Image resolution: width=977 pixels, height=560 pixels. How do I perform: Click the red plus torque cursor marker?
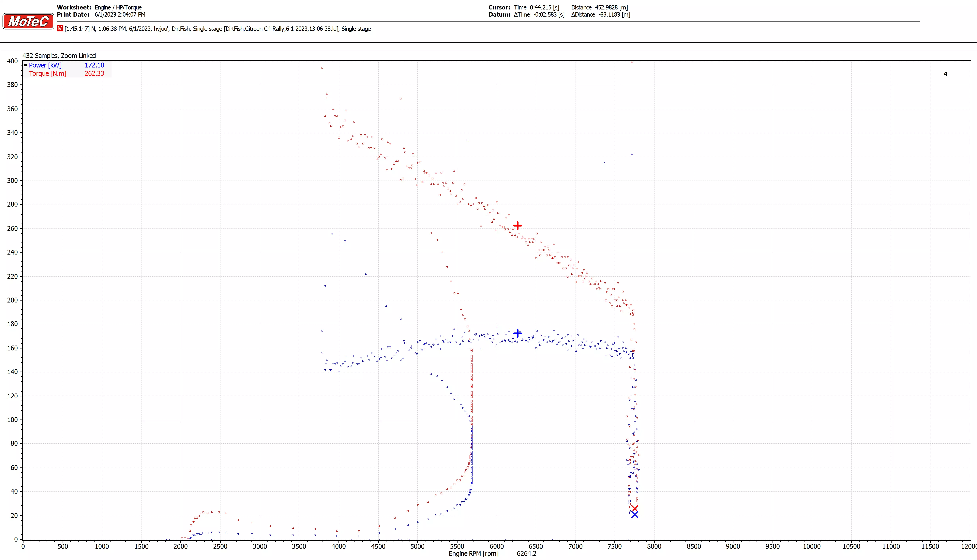(517, 225)
